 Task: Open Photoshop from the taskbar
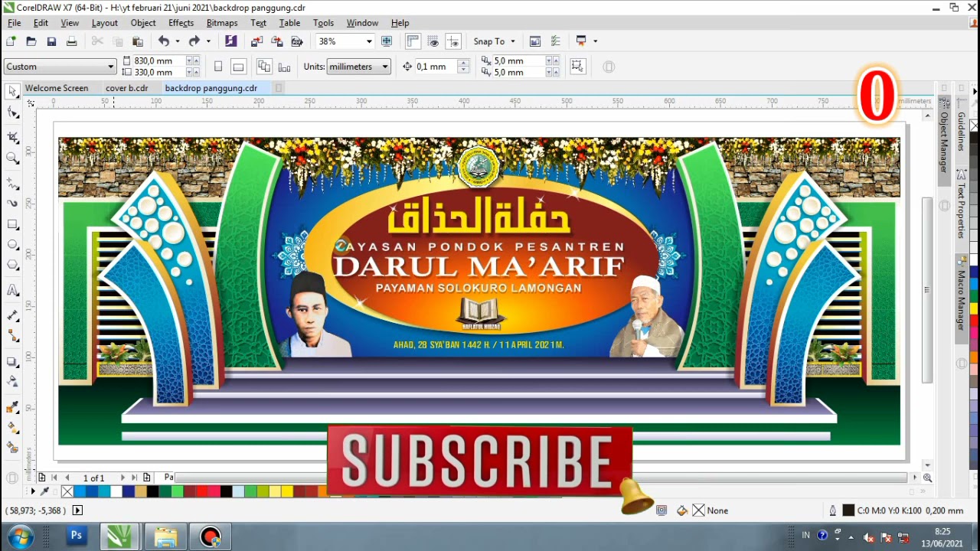77,536
